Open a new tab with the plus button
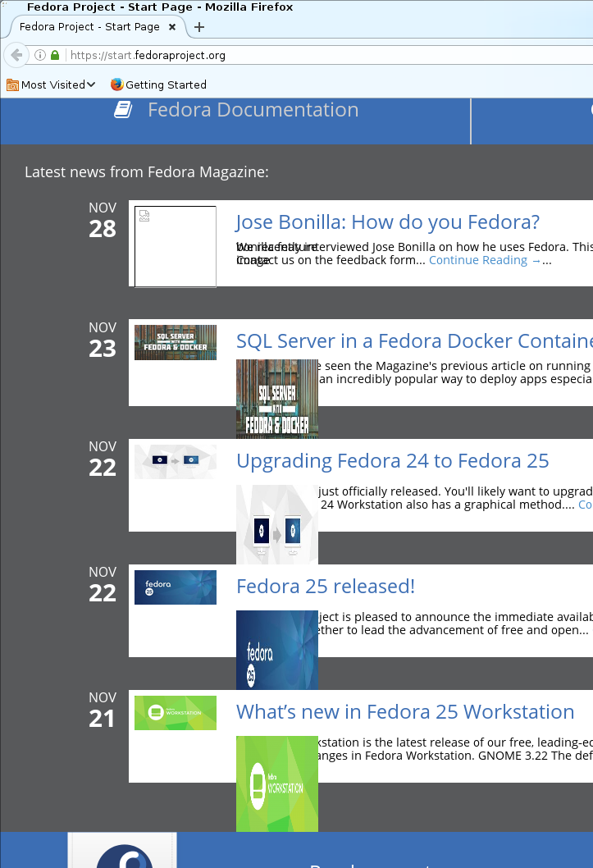Image resolution: width=593 pixels, height=868 pixels. (199, 27)
